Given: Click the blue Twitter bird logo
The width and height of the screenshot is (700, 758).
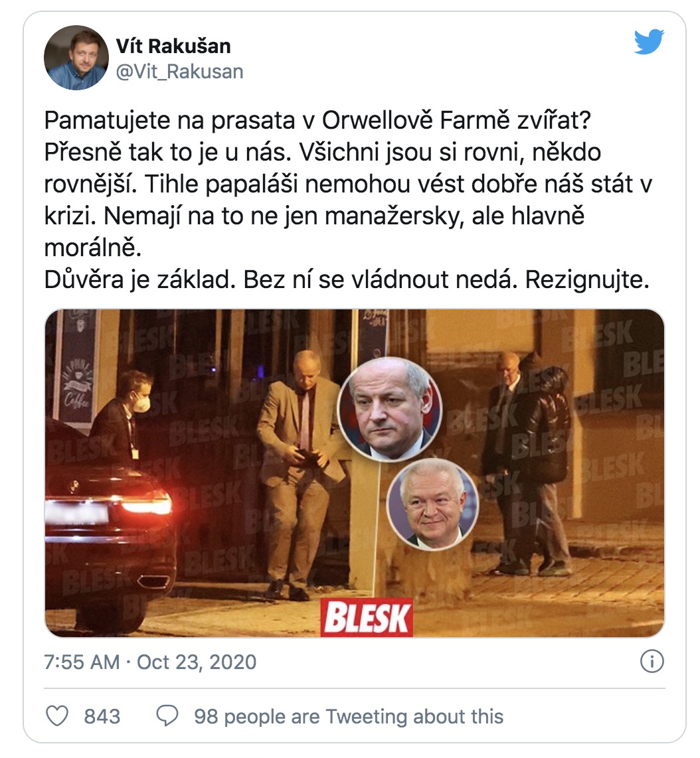Looking at the screenshot, I should click(x=649, y=41).
